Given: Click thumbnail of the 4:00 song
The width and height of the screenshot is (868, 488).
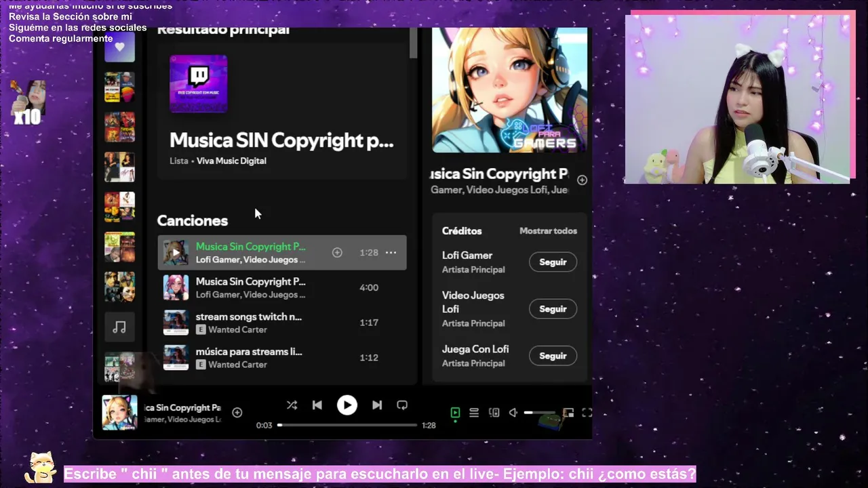Looking at the screenshot, I should pyautogui.click(x=176, y=287).
